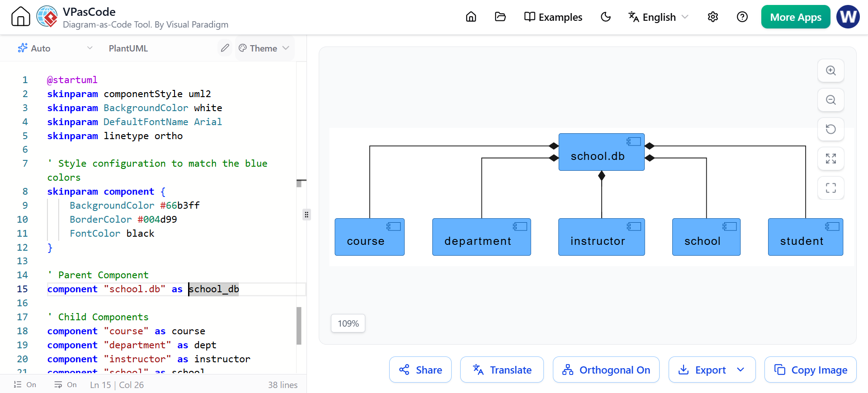Screen dimensions: 868x393
Task: Select the school component box
Action: point(707,237)
